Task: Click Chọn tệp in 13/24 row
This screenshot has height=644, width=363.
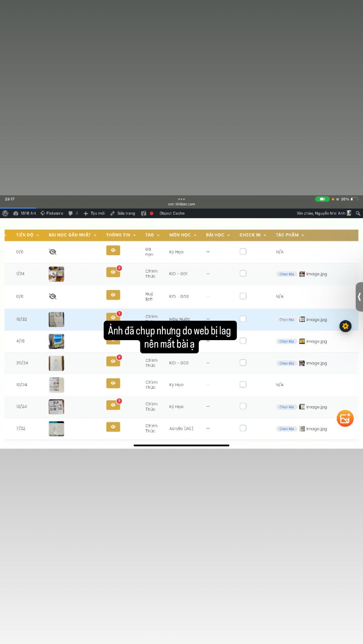Action: point(286,407)
